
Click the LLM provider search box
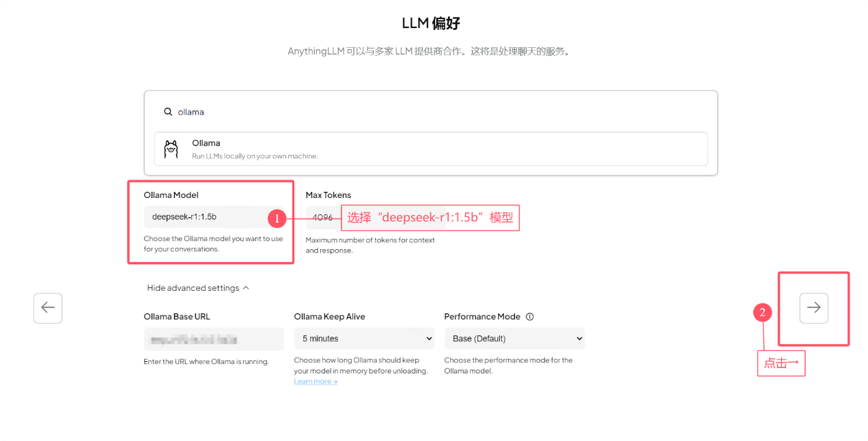(430, 112)
